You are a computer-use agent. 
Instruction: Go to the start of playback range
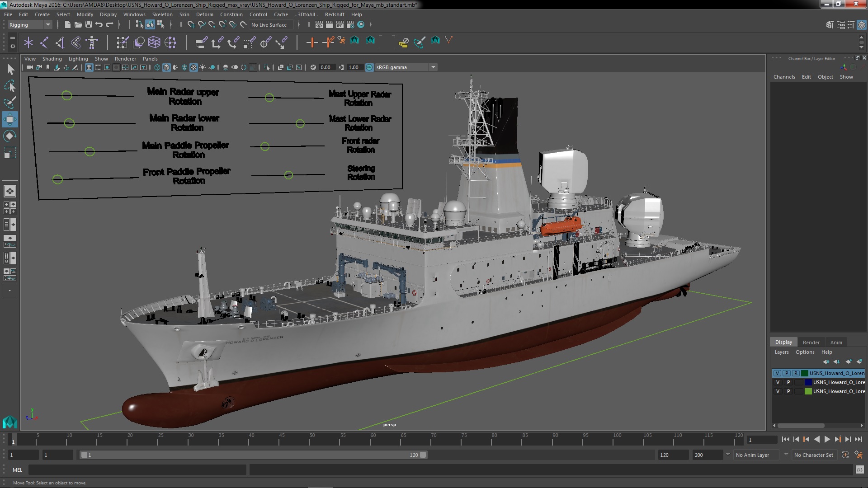[785, 439]
